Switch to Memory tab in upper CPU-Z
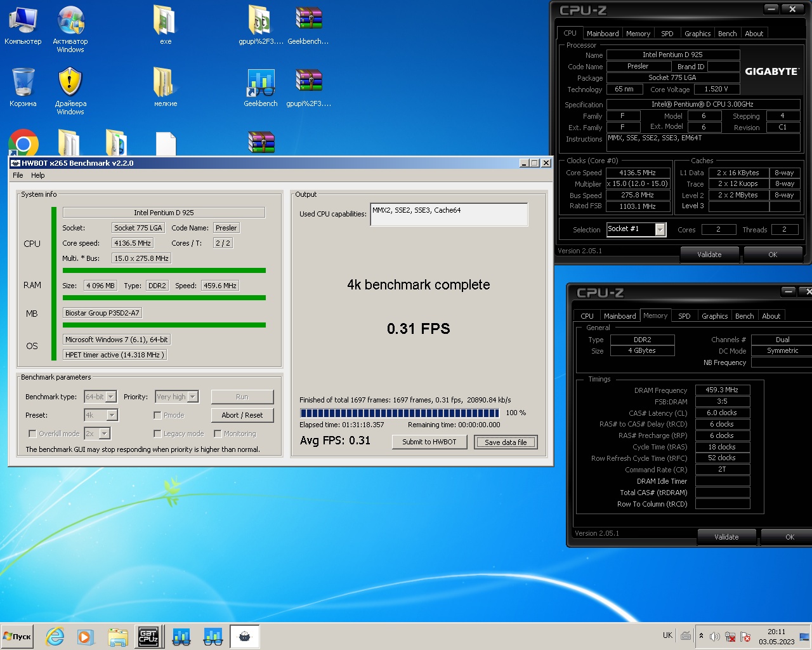This screenshot has width=812, height=650. tap(638, 34)
